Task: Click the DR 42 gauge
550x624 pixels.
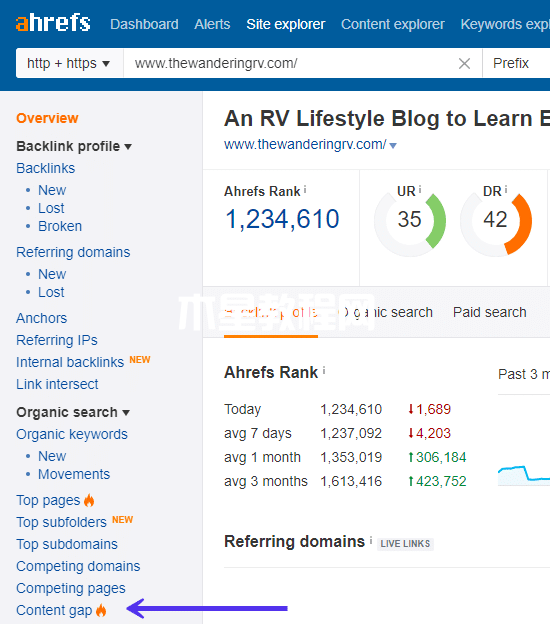Action: (x=496, y=221)
